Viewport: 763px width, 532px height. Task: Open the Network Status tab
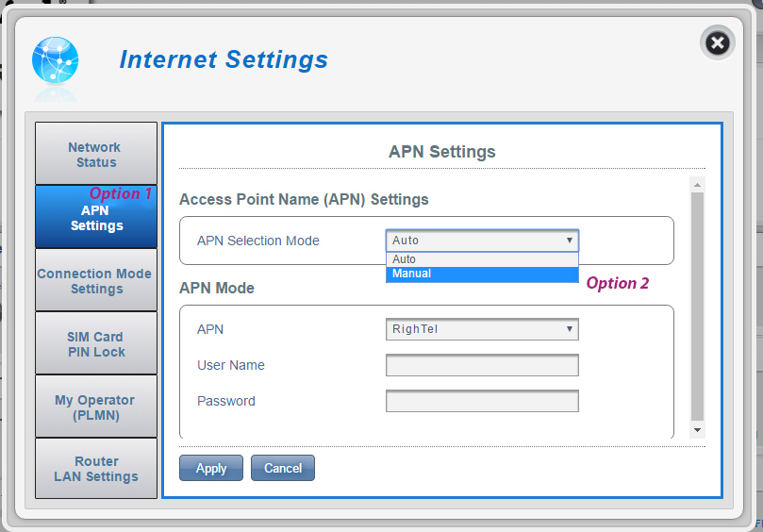[95, 154]
